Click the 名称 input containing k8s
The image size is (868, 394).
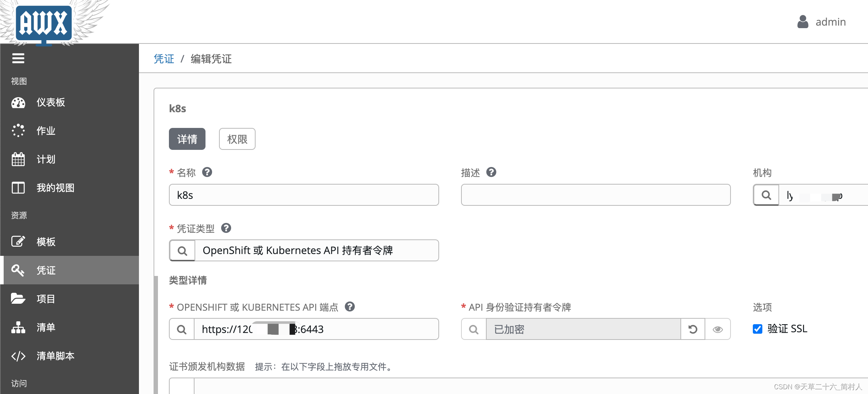304,195
